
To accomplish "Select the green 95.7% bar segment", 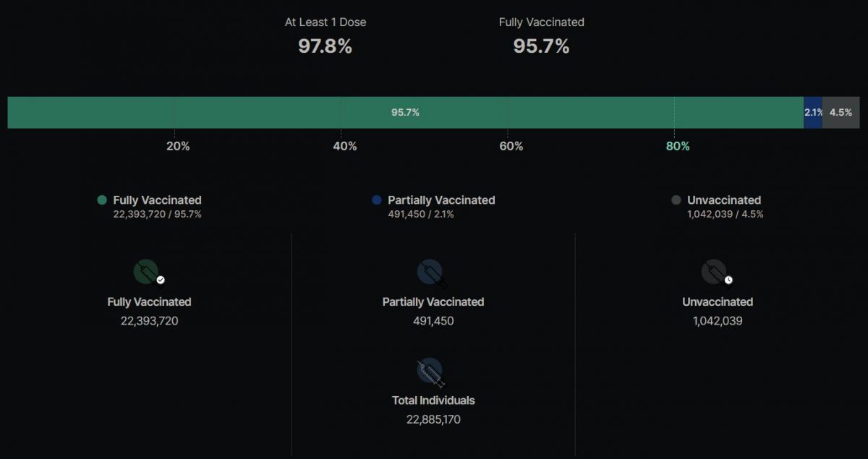I will tap(406, 112).
